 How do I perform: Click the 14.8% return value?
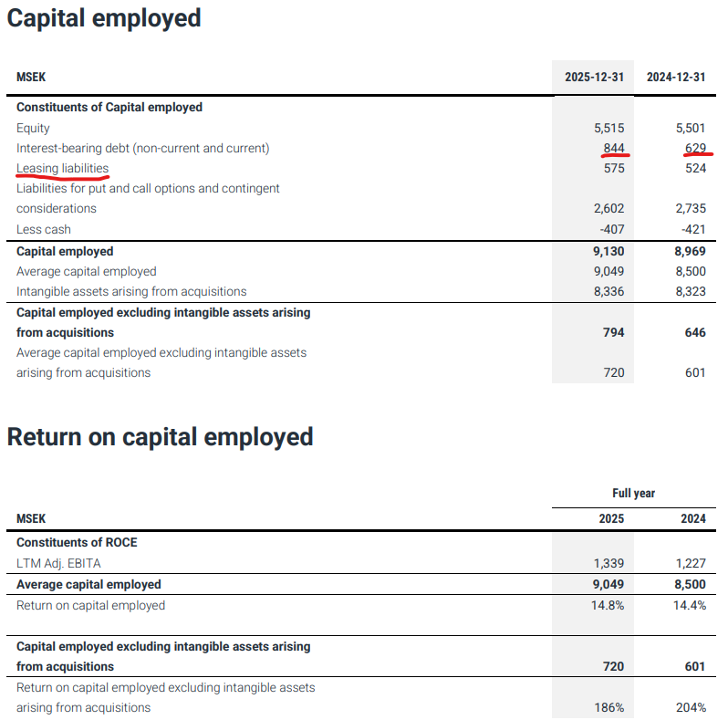click(x=608, y=605)
